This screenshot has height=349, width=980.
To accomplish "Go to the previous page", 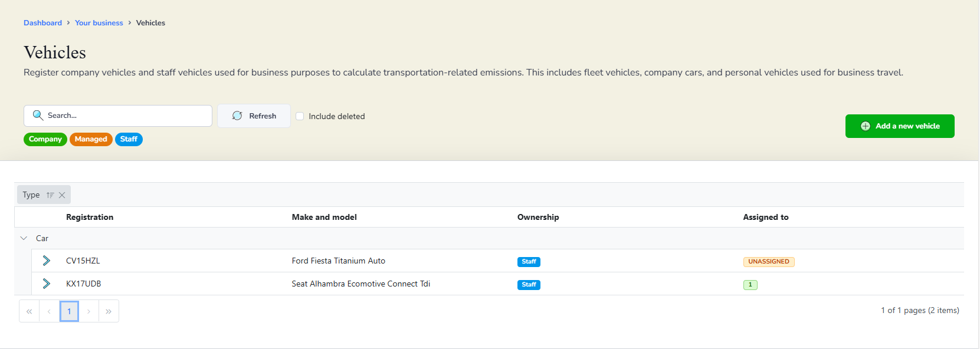I will pyautogui.click(x=49, y=311).
